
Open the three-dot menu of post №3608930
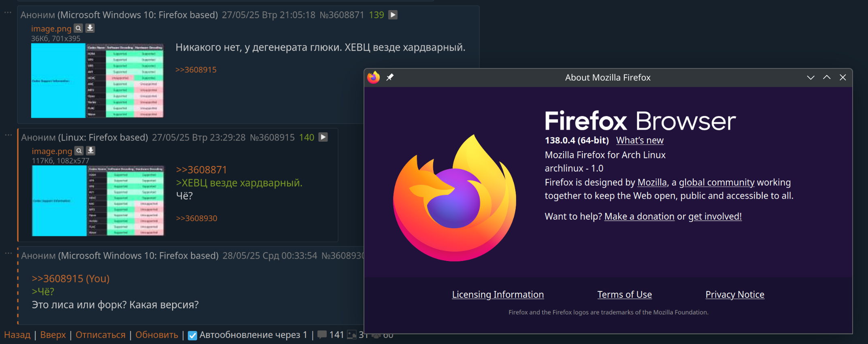(8, 254)
